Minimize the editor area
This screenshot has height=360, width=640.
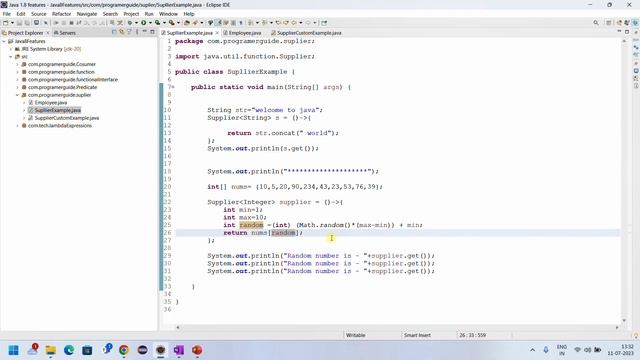coord(619,32)
